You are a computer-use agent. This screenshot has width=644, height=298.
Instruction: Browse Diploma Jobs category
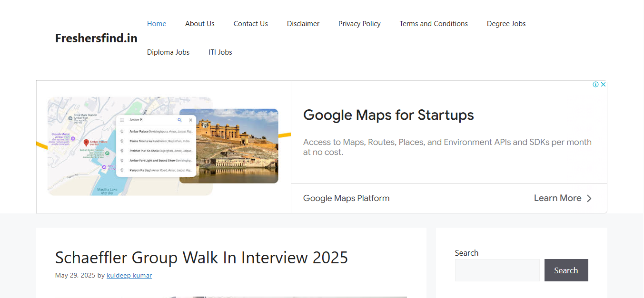(168, 52)
